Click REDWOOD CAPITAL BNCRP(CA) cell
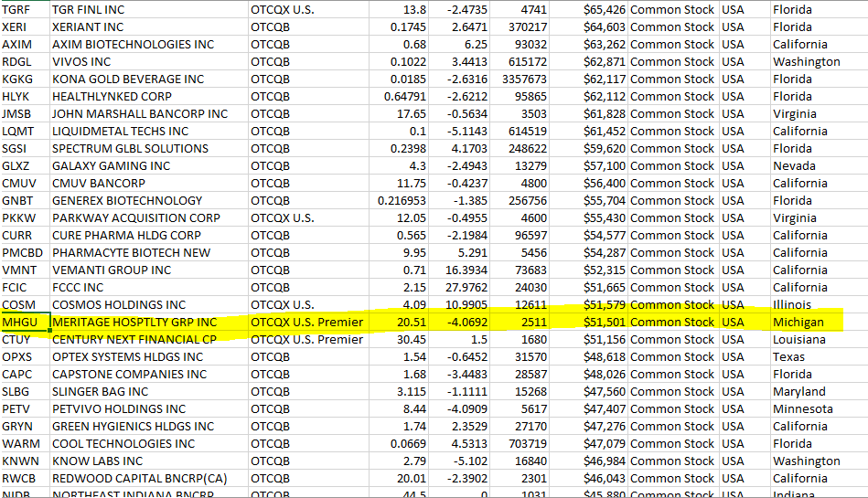868x498 pixels. [x=149, y=479]
